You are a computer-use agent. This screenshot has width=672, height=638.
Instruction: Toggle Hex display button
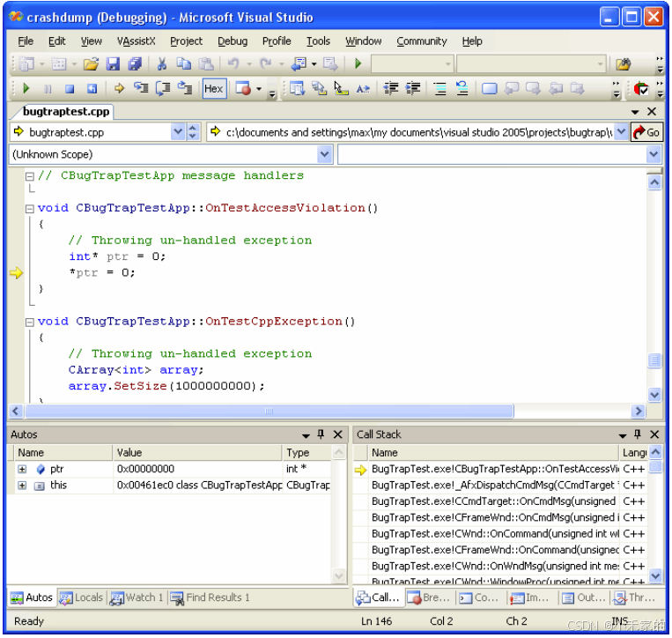click(214, 89)
